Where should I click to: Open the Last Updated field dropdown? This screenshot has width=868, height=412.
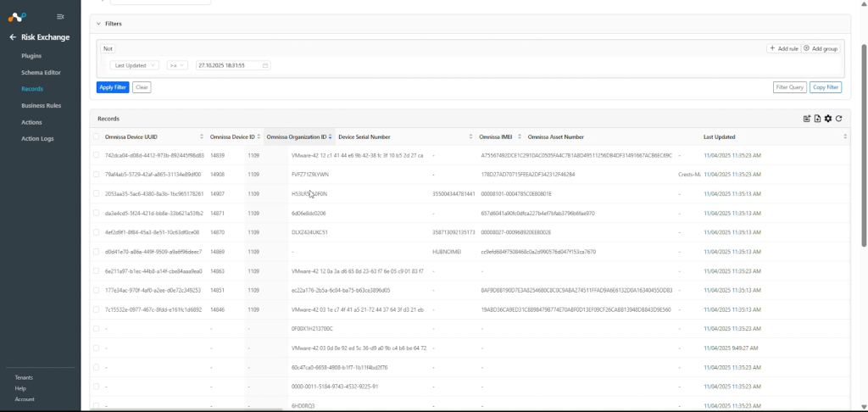pos(135,65)
